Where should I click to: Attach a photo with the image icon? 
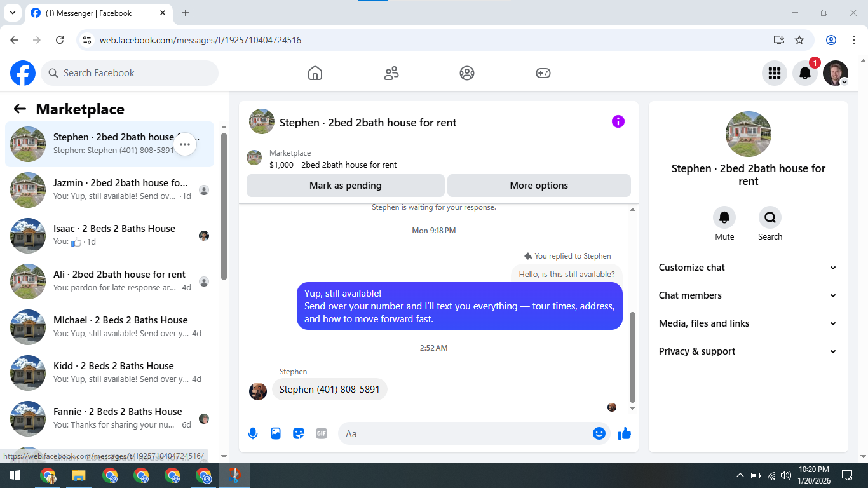[x=276, y=433]
